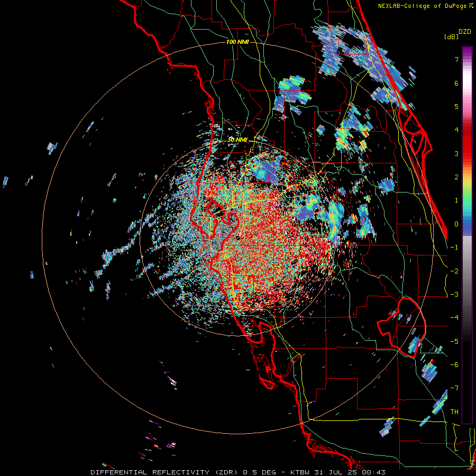This screenshot has width=476, height=476.
Task: Click the -3 value on the color scale
Action: (x=454, y=295)
